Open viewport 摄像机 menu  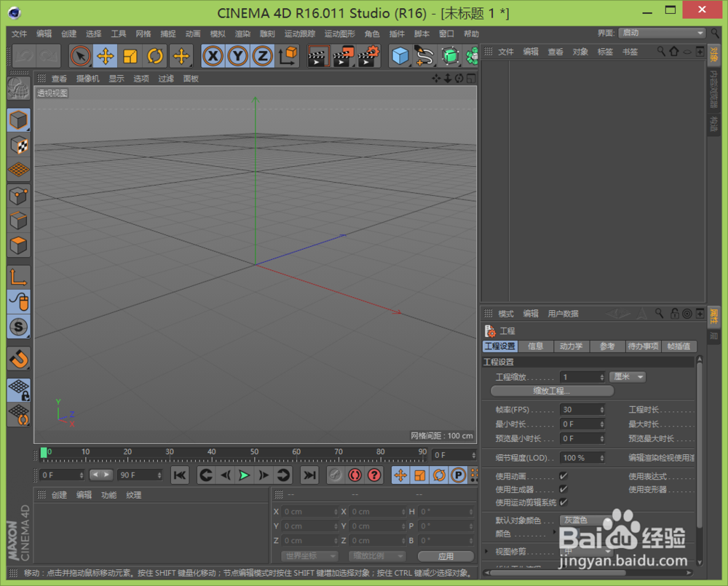88,79
